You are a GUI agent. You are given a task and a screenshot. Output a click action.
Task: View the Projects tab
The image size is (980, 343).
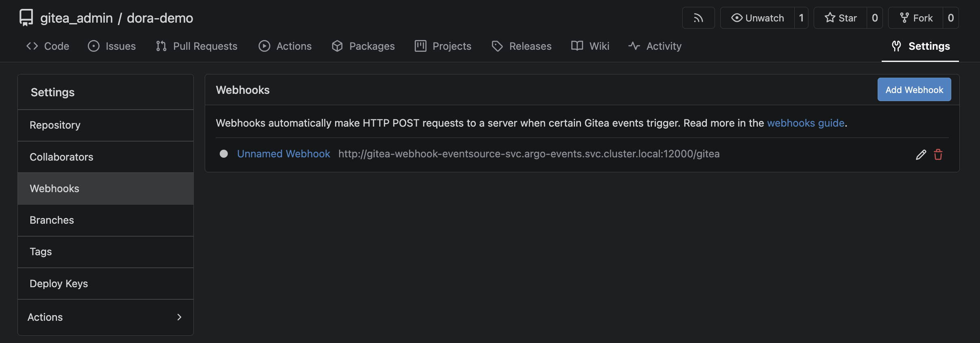coord(443,46)
